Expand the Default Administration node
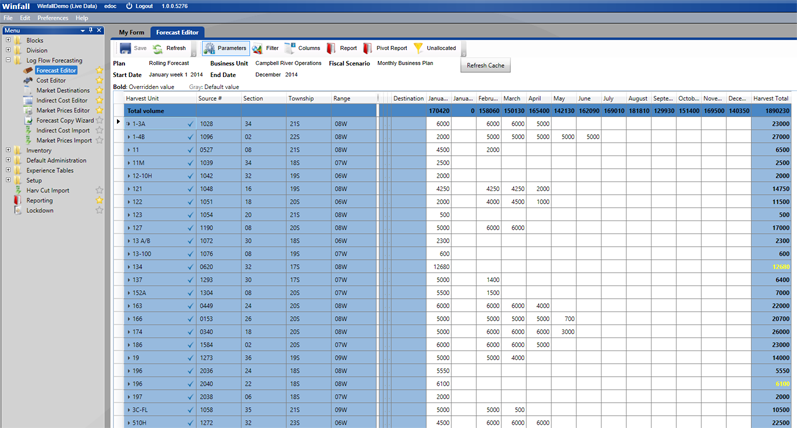Image resolution: width=797 pixels, height=428 pixels. tap(8, 160)
